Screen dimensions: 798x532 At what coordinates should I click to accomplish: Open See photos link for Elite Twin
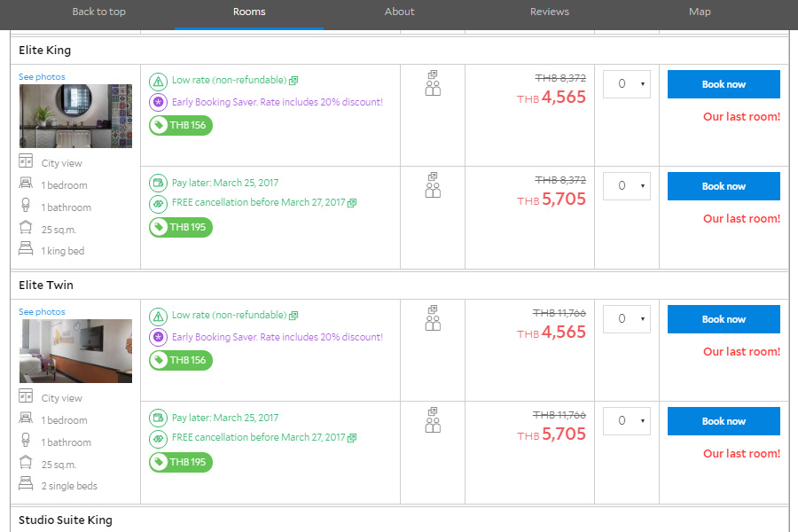42,312
